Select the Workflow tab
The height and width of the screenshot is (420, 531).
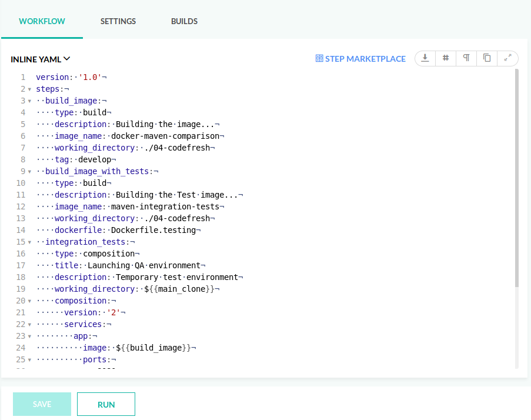(42, 21)
